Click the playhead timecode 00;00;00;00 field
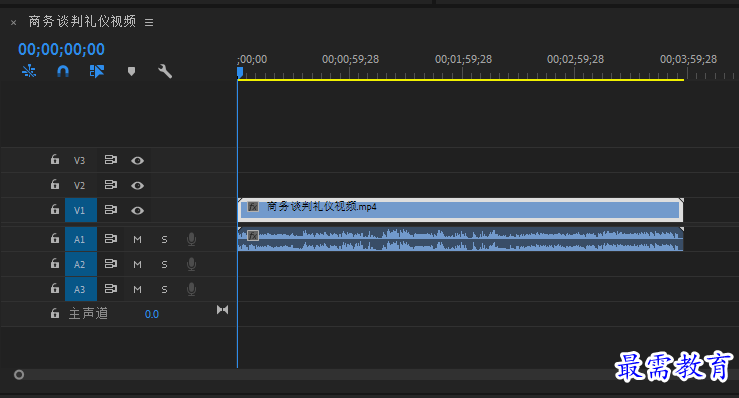Viewport: 739px width, 398px height. [61, 49]
